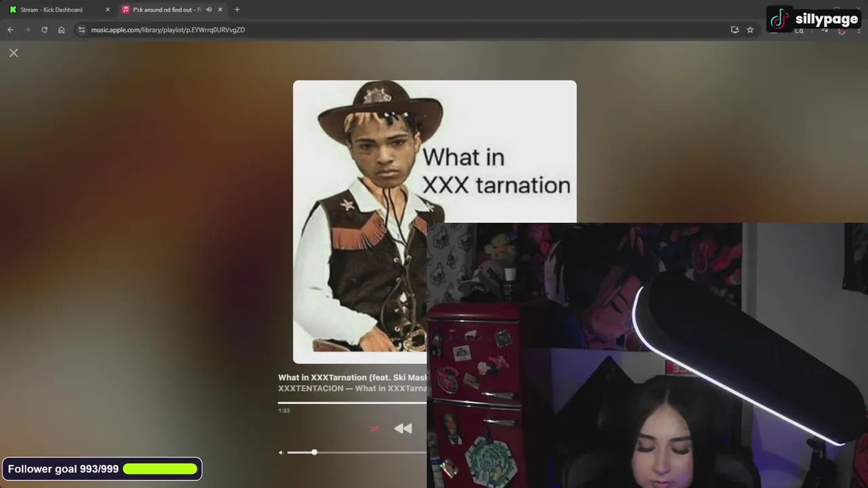Screen dimensions: 868x488
Task: Install the web app from the address bar
Action: 734,30
